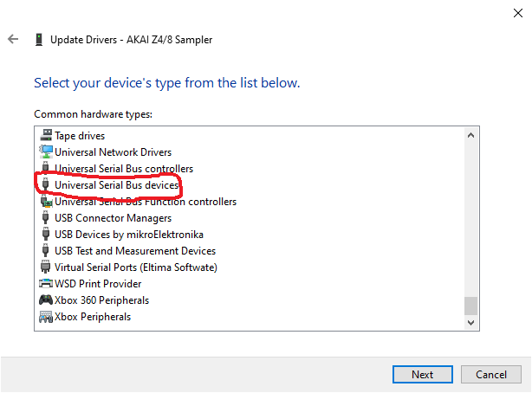This screenshot has width=532, height=393.
Task: Click the Xbox Peripherals controller icon
Action: click(46, 316)
